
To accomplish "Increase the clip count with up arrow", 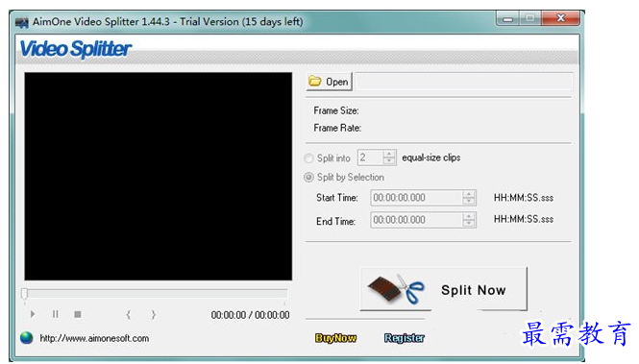I will click(x=389, y=154).
